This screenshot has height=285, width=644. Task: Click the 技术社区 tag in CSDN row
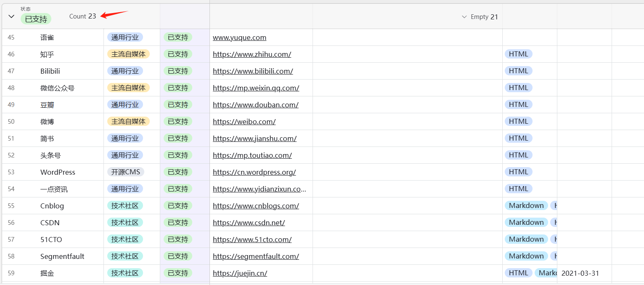click(x=125, y=222)
